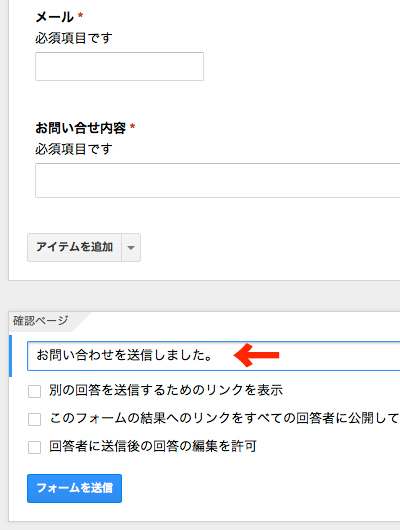The height and width of the screenshot is (530, 400).
Task: Click the 別の回答を送信するためのリンクを表示 label text
Action: tap(166, 390)
